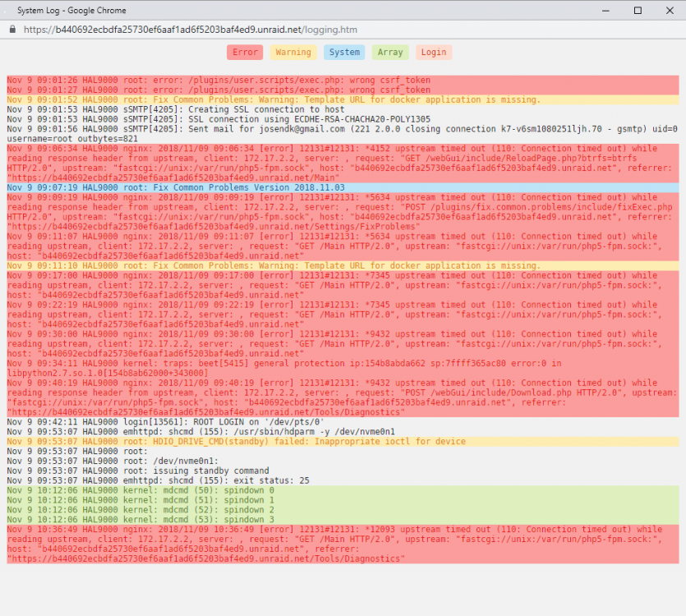Click log line 09:01:27 wrong csrf_token
The image size is (686, 616).
tap(343, 90)
